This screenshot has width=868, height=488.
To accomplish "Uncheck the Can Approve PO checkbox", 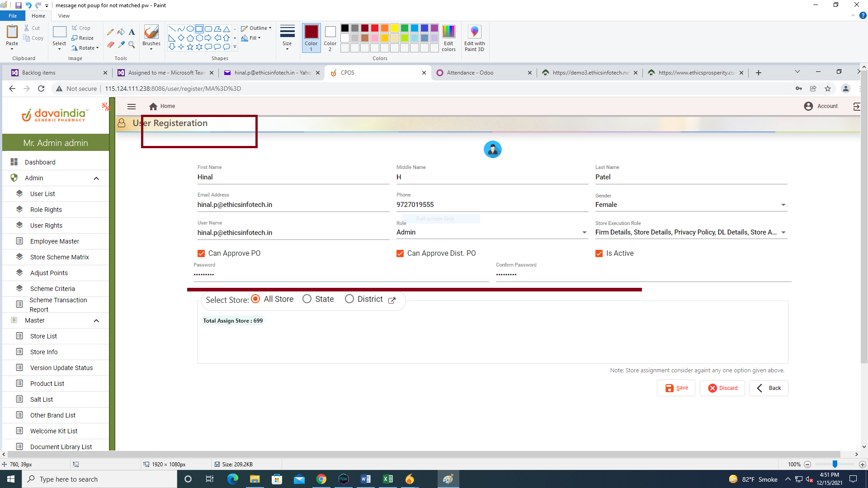I will click(x=201, y=253).
